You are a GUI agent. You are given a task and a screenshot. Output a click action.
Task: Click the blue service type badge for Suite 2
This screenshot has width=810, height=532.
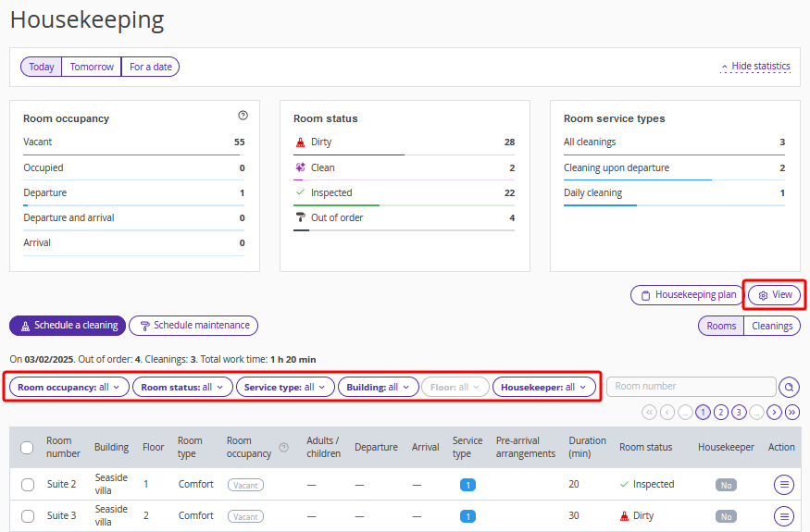467,485
